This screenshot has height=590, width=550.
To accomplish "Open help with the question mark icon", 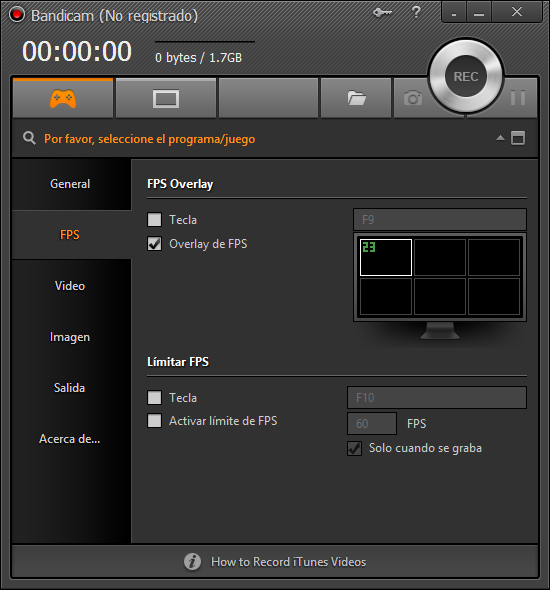I will (x=416, y=12).
